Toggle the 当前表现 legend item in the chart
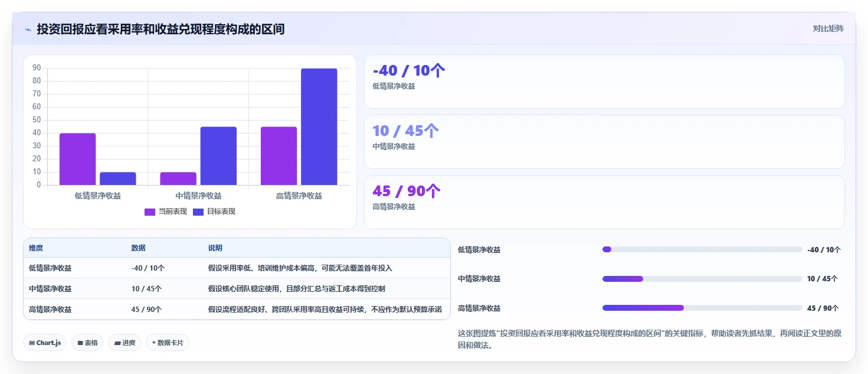The height and width of the screenshot is (374, 868). tap(166, 212)
